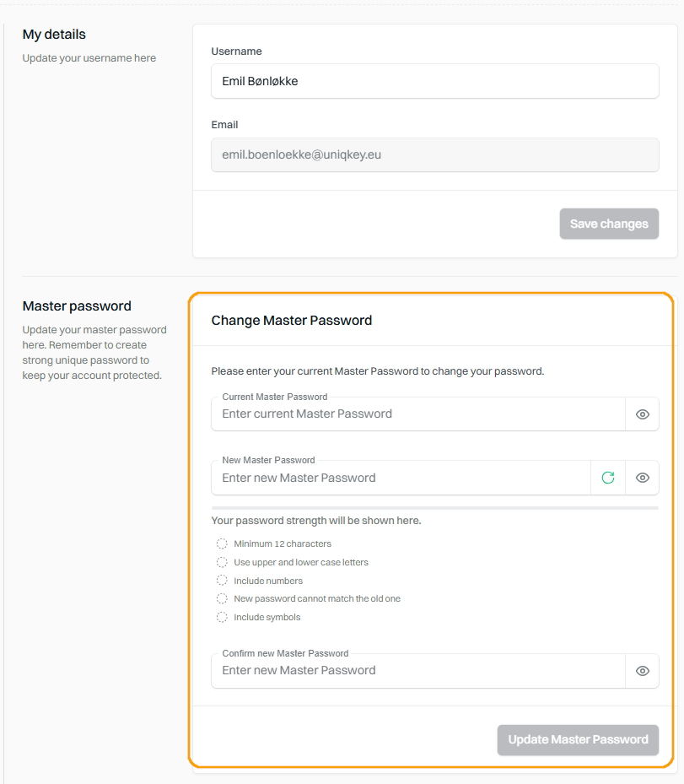
Task: Click the Update Master Password button
Action: point(578,739)
